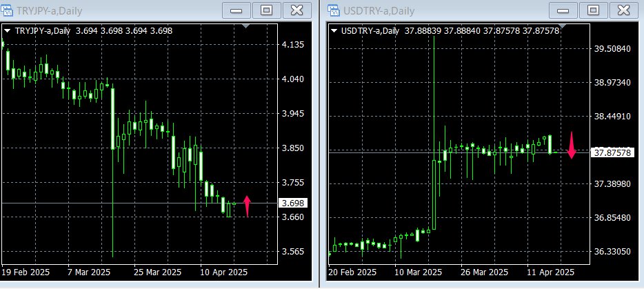Click the 10 Mar 2025 date label
The width and height of the screenshot is (644, 289).
point(419,272)
